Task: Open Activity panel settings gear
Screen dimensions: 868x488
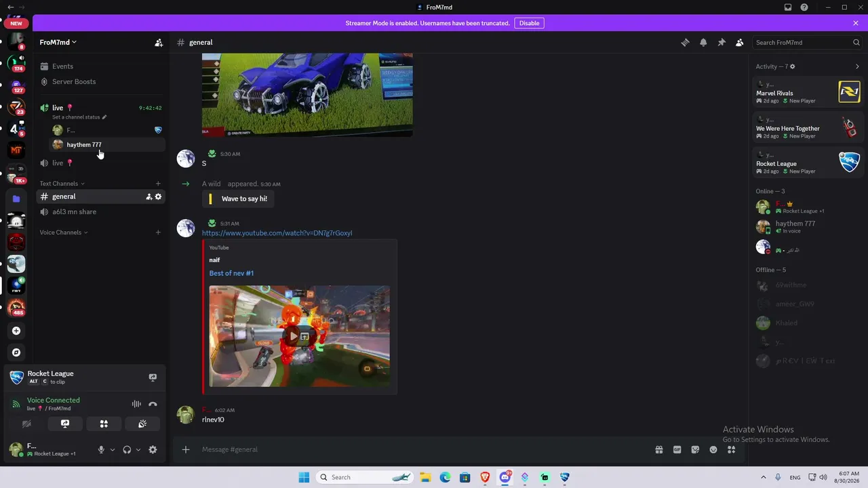Action: click(793, 66)
